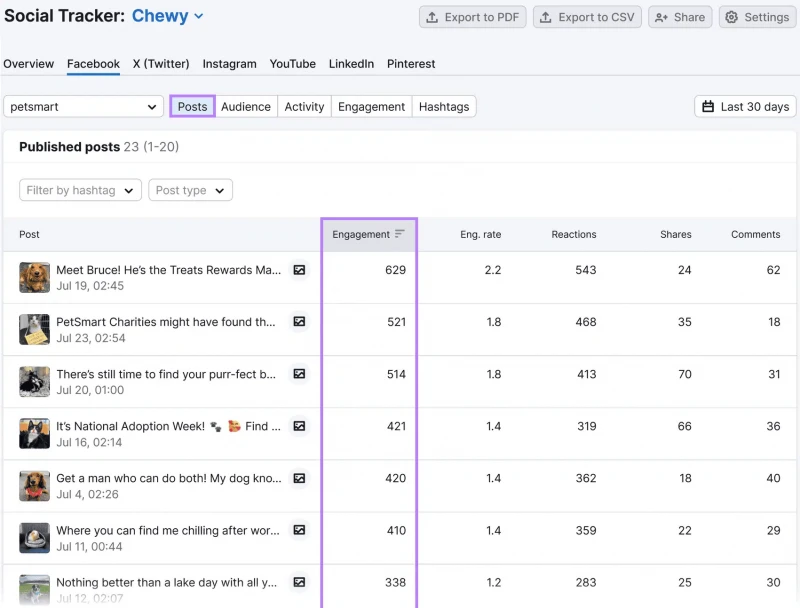Screen dimensions: 800x608
Task: Click the Post column header
Action: [29, 234]
